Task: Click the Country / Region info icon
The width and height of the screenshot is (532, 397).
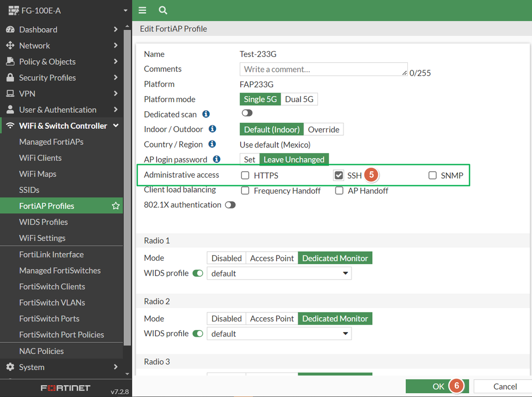Action: point(212,144)
